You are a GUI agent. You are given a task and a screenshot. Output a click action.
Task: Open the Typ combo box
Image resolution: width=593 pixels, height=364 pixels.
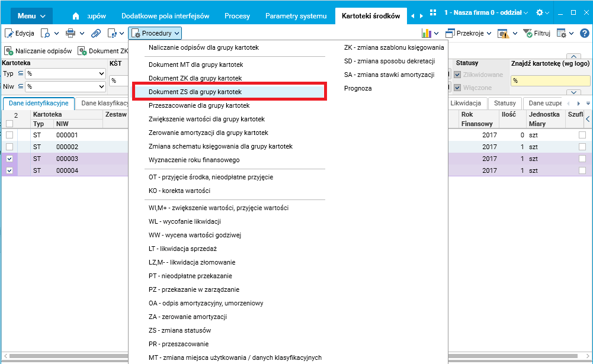(x=65, y=73)
